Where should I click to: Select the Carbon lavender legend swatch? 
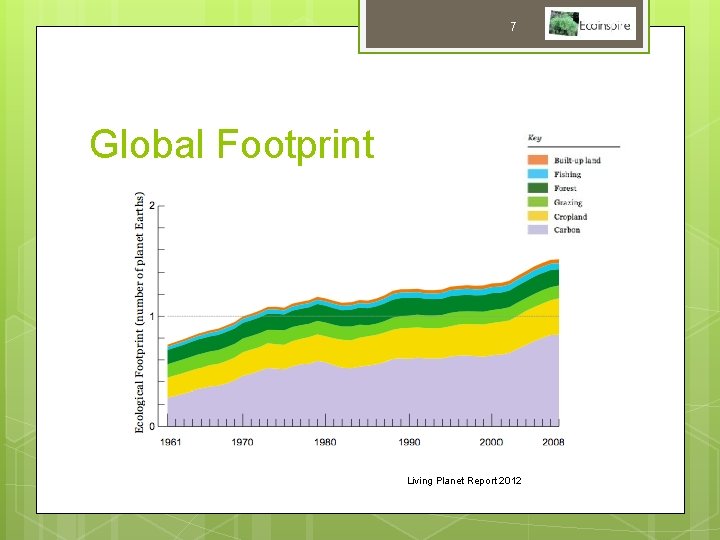tap(538, 230)
